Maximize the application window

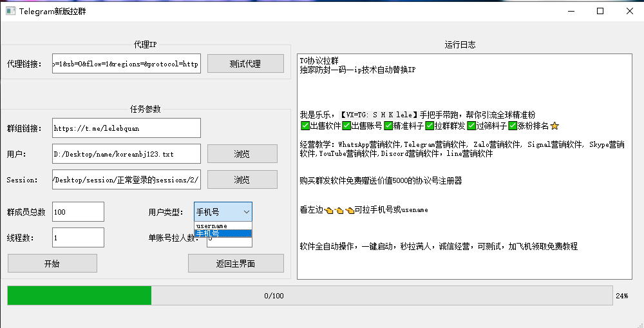coord(600,11)
